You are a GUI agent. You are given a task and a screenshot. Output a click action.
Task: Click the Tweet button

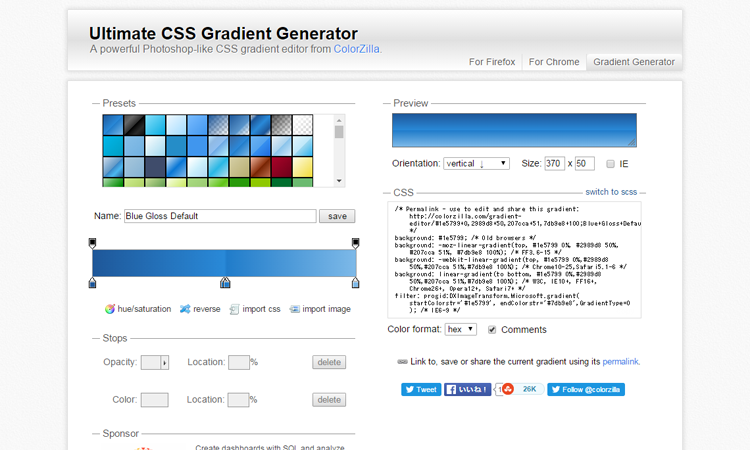(421, 389)
